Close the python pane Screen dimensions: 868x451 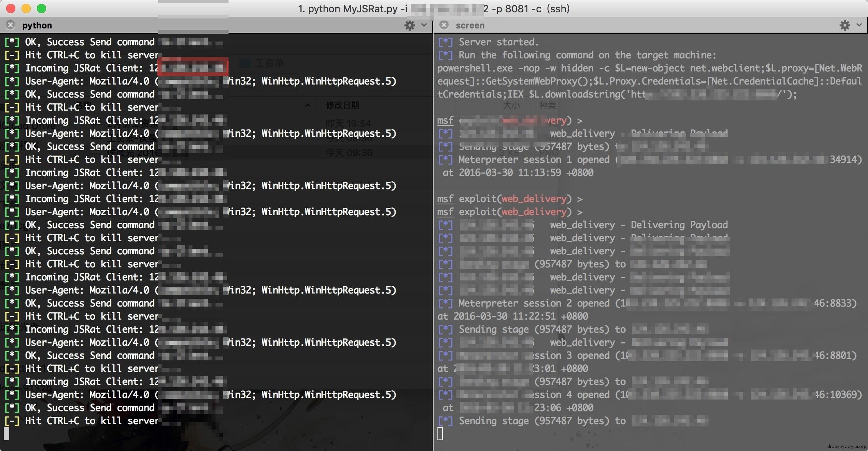coord(10,25)
